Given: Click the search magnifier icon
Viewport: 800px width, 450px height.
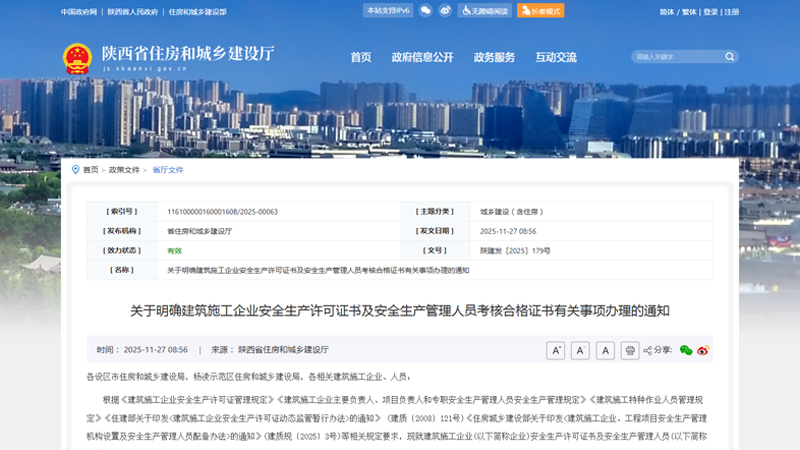Looking at the screenshot, I should [x=730, y=57].
